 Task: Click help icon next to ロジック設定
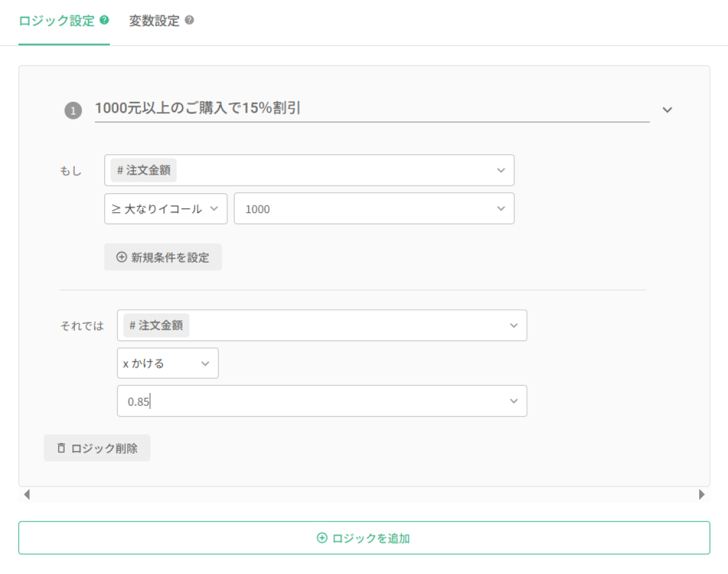pyautogui.click(x=104, y=20)
